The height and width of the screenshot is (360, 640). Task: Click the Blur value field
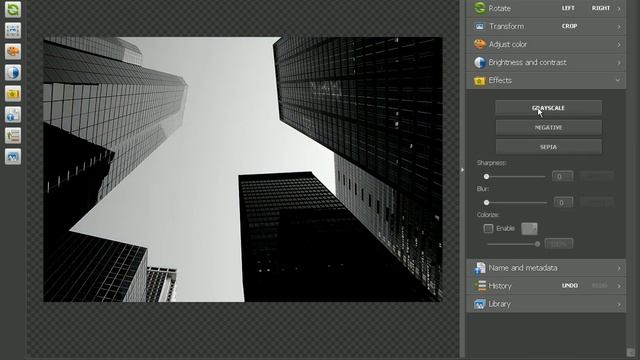pos(563,202)
